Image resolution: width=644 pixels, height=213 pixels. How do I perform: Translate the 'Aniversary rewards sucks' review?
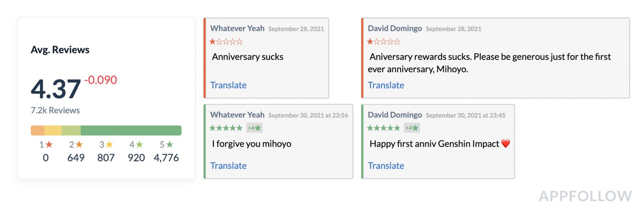tap(386, 85)
